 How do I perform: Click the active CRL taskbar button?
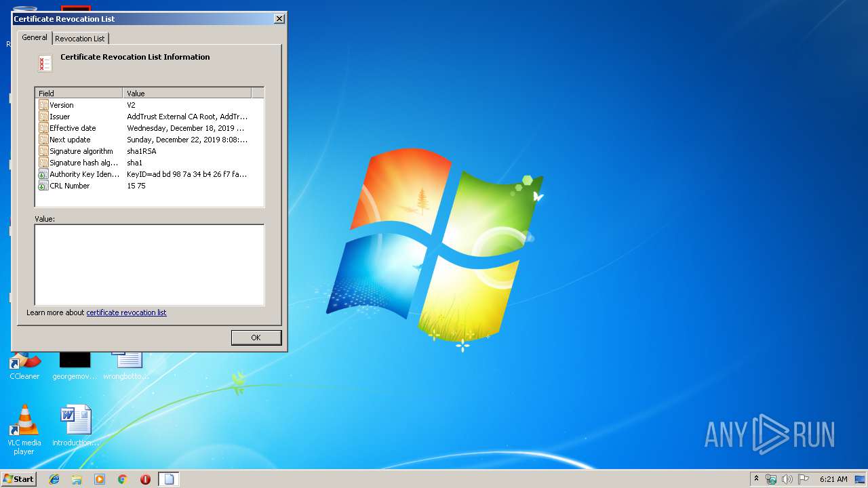point(169,479)
